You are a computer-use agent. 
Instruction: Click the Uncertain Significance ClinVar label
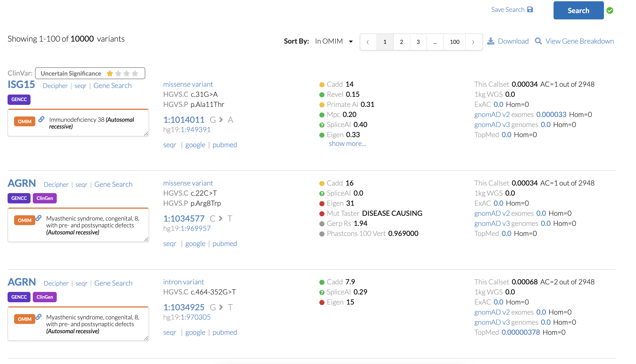(x=71, y=73)
